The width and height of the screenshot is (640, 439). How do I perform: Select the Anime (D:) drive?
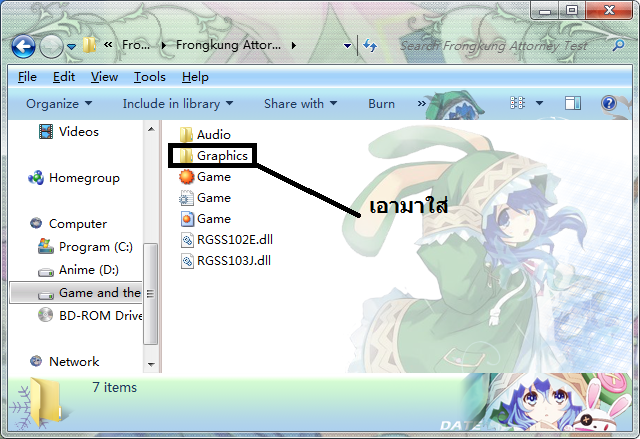(89, 270)
